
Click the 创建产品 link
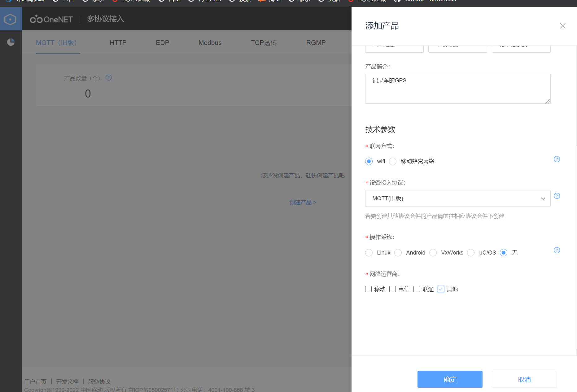[x=303, y=203]
